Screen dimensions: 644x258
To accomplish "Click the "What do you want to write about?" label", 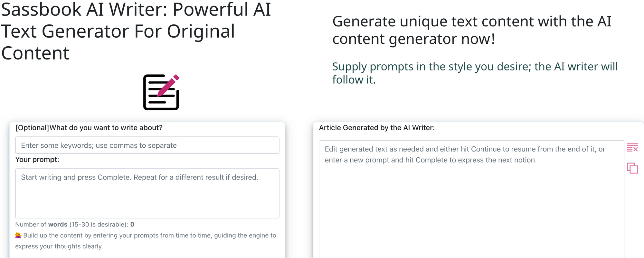I will pos(89,128).
